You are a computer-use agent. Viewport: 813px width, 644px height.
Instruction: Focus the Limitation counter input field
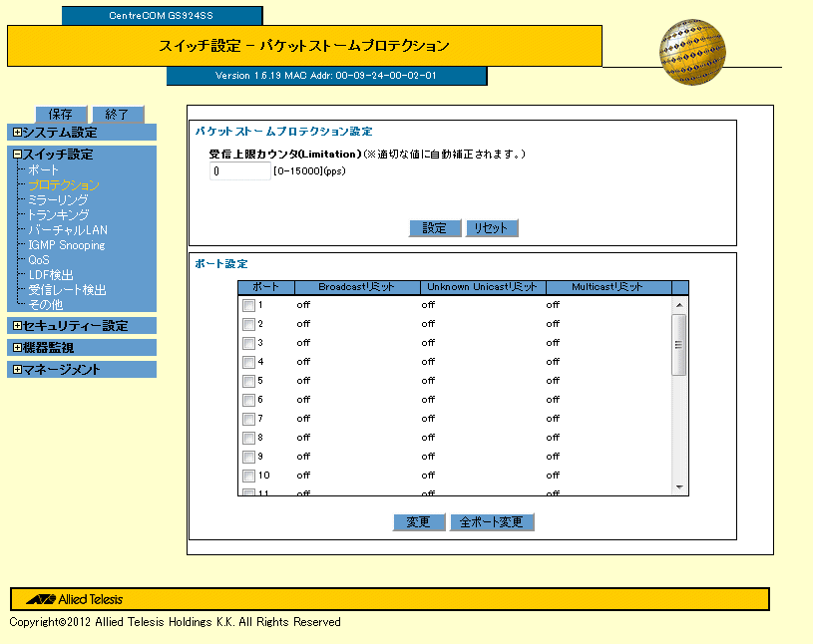click(x=240, y=171)
